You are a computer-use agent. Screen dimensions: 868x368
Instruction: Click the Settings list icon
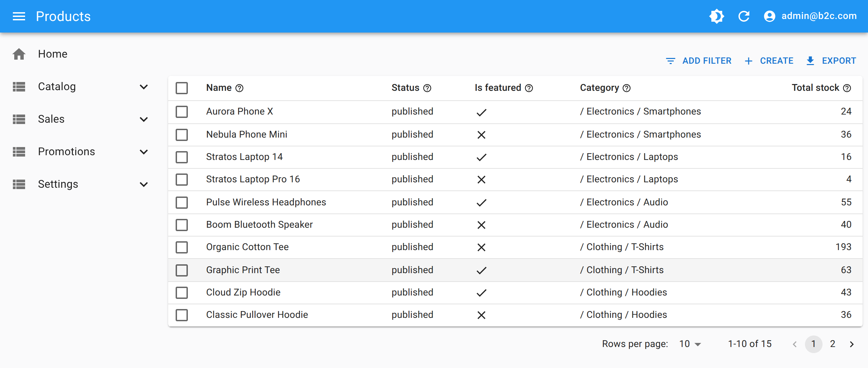coord(19,184)
